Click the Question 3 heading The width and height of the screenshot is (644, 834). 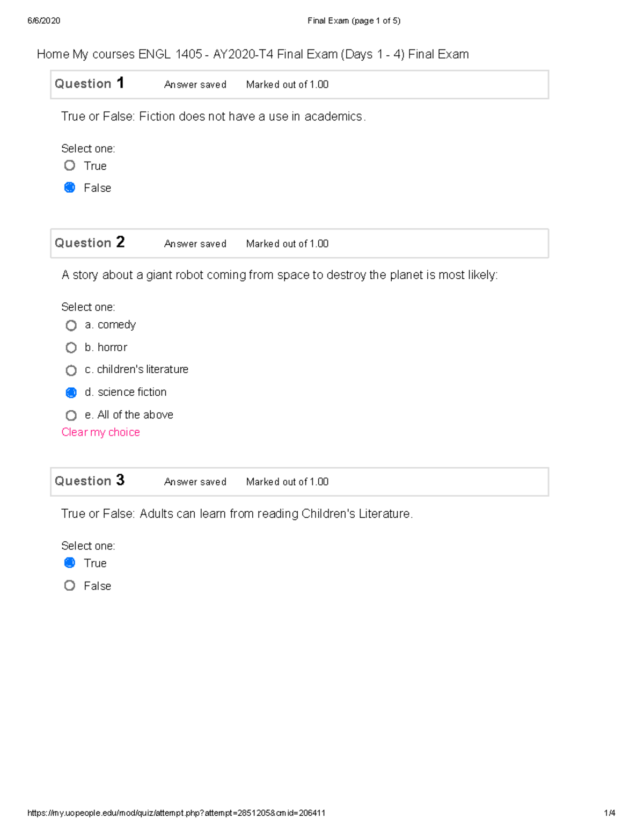(x=89, y=481)
